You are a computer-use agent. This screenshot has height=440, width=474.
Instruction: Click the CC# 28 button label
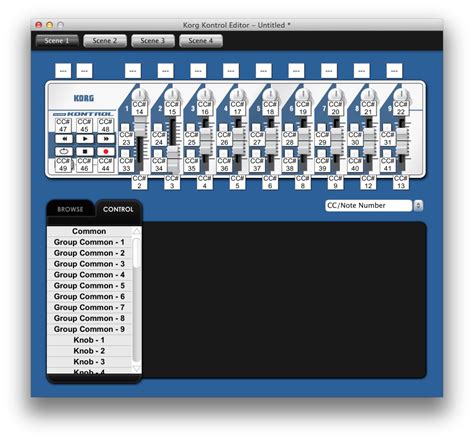289,139
